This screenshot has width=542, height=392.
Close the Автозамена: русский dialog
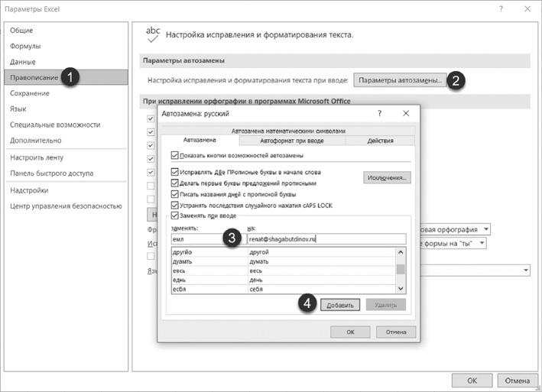click(406, 113)
